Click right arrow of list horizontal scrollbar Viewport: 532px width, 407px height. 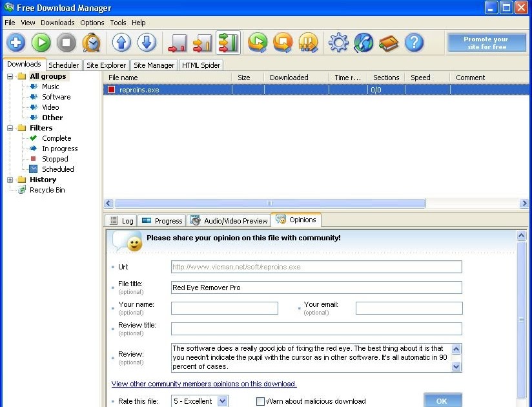524,203
